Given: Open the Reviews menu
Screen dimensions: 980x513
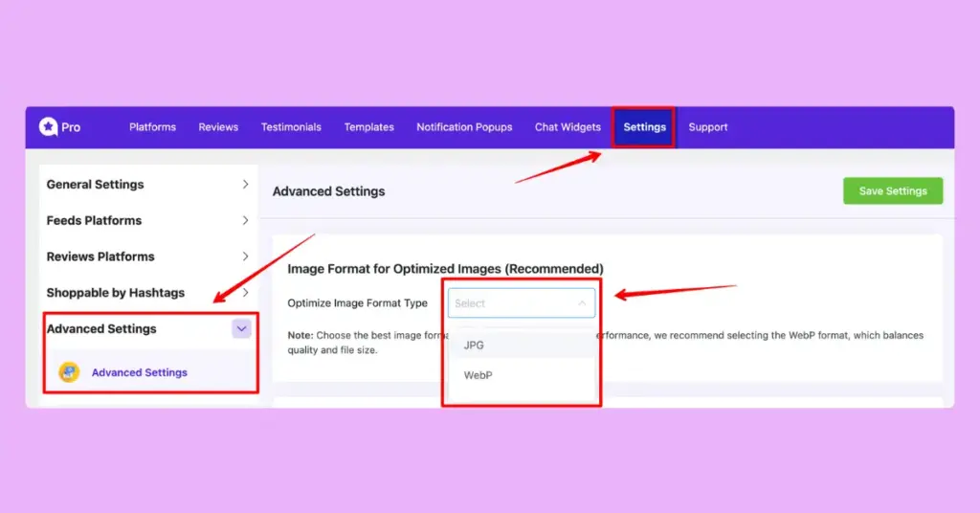Looking at the screenshot, I should pos(218,127).
